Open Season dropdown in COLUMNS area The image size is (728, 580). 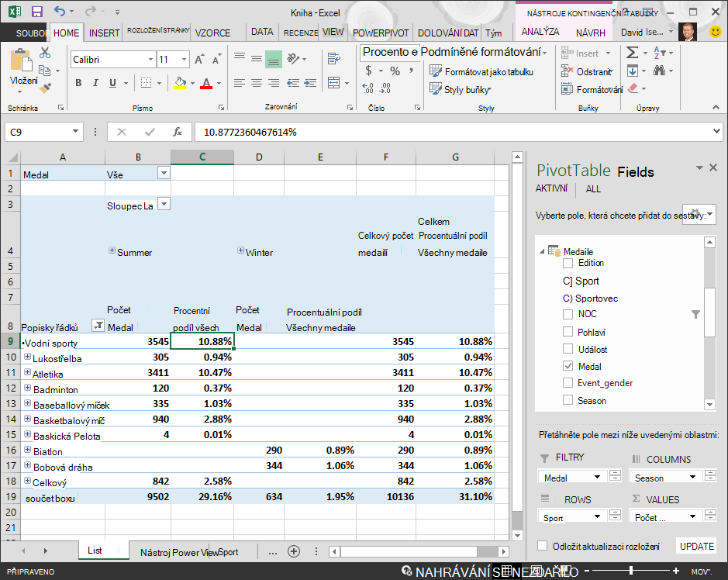(692, 477)
